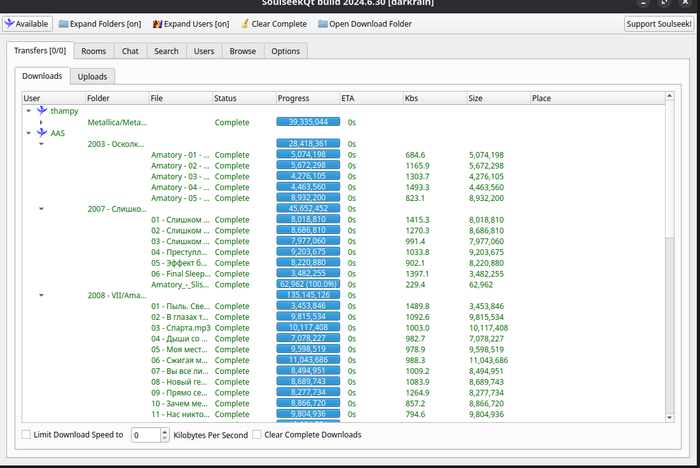Select the file '03 - Спарта.mp3'
This screenshot has width=700, height=468.
[181, 328]
